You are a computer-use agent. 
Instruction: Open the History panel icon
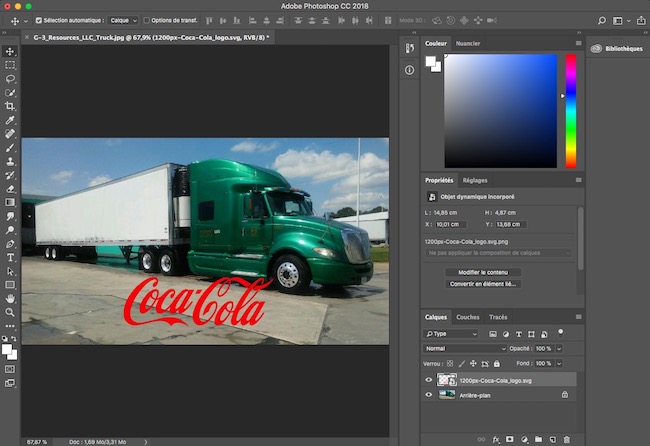410,48
